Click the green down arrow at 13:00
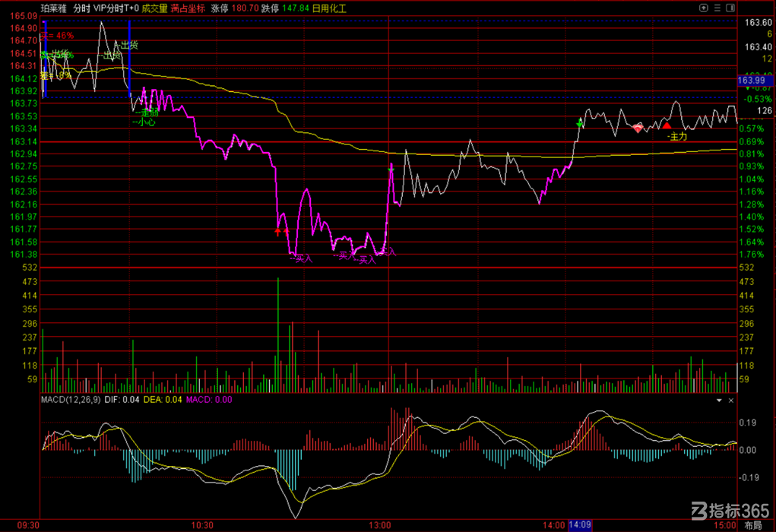The width and height of the screenshot is (776, 532). [x=391, y=169]
